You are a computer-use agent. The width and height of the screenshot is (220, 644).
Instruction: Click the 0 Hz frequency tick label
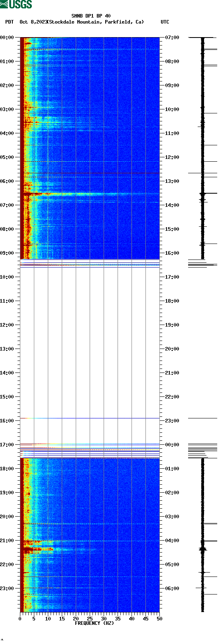click(x=20, y=619)
